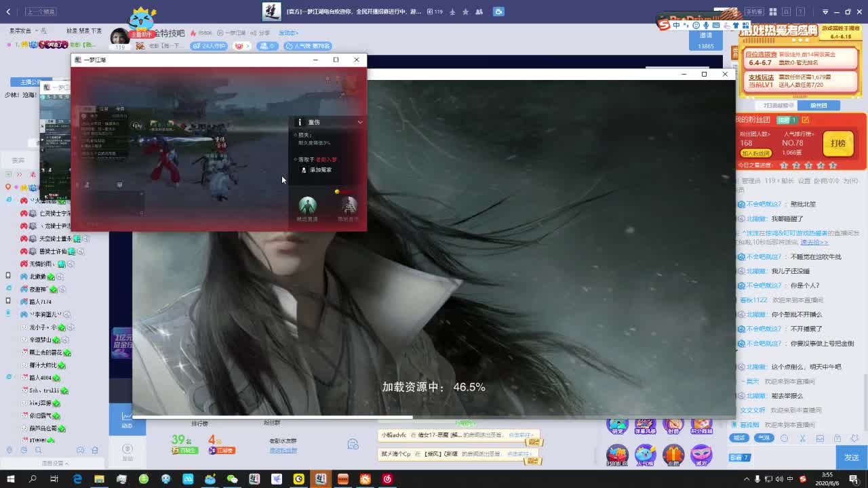Click the grey character skill icon in game

click(349, 205)
